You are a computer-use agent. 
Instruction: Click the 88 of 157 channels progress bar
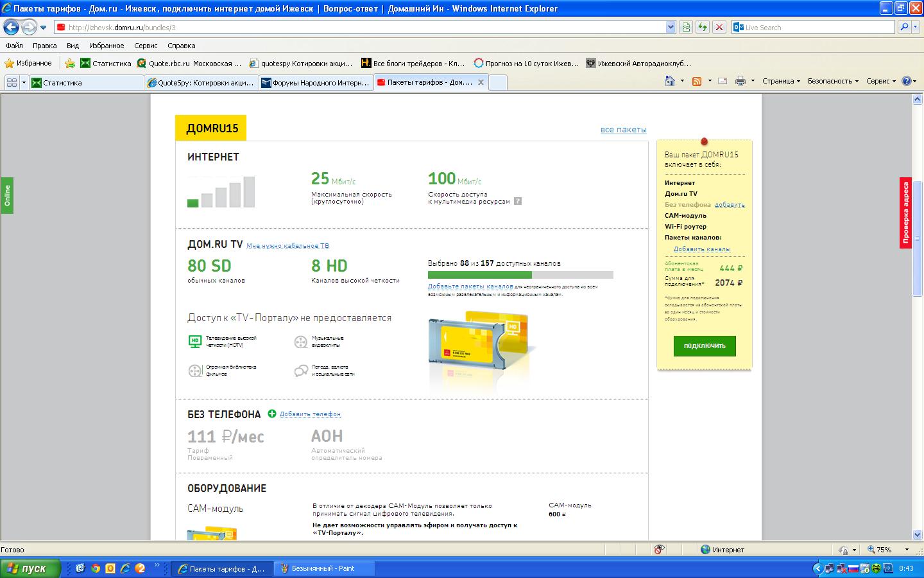pos(520,275)
